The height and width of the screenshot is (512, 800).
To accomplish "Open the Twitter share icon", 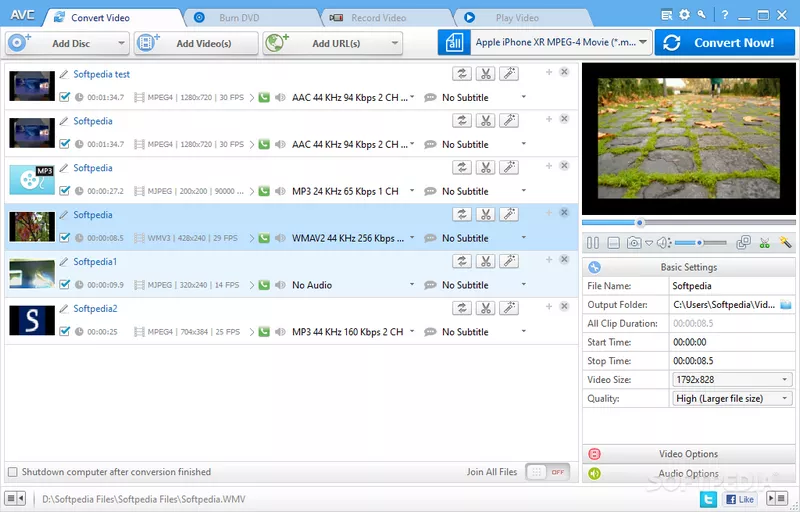I will [x=708, y=499].
